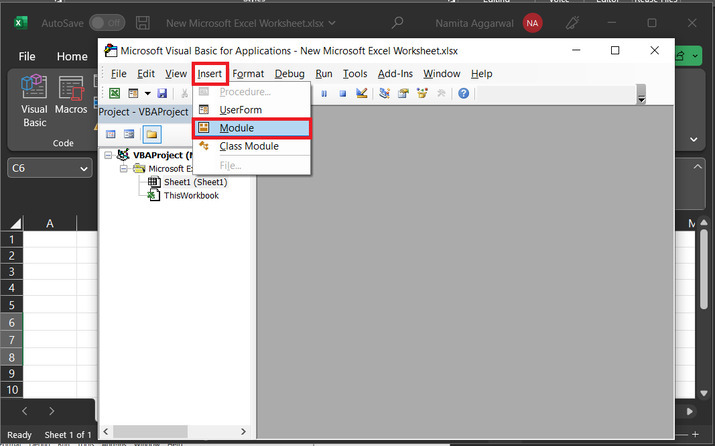
Task: Click Insert UserForm toolbar icon
Action: point(133,93)
